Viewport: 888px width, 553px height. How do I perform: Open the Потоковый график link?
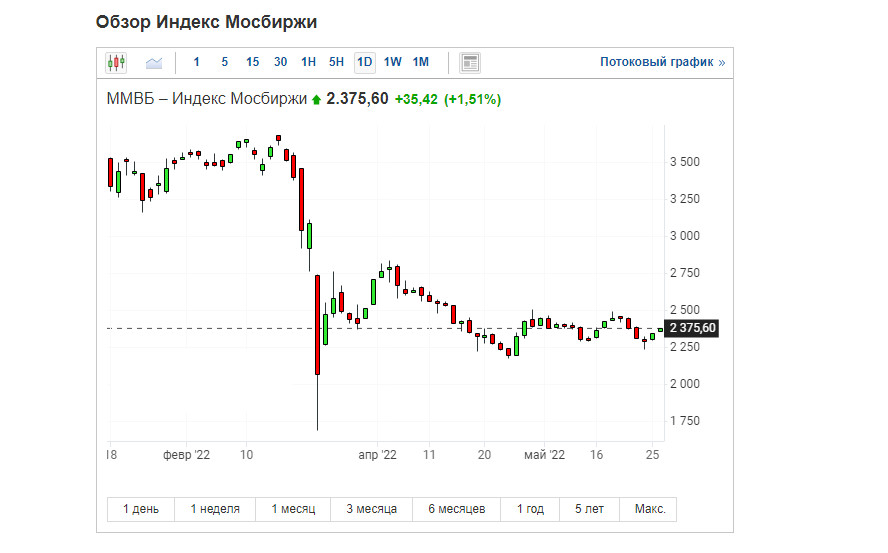pos(662,62)
